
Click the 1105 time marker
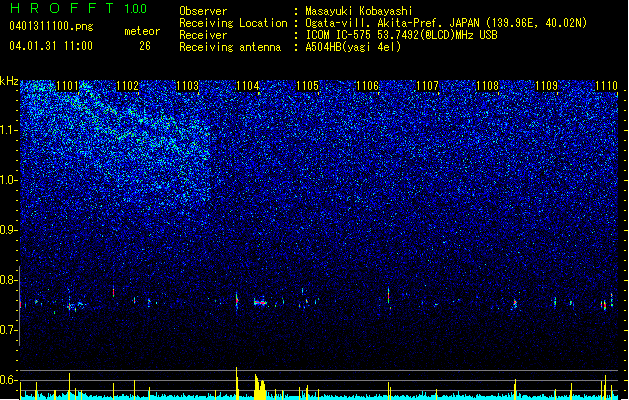point(307,86)
